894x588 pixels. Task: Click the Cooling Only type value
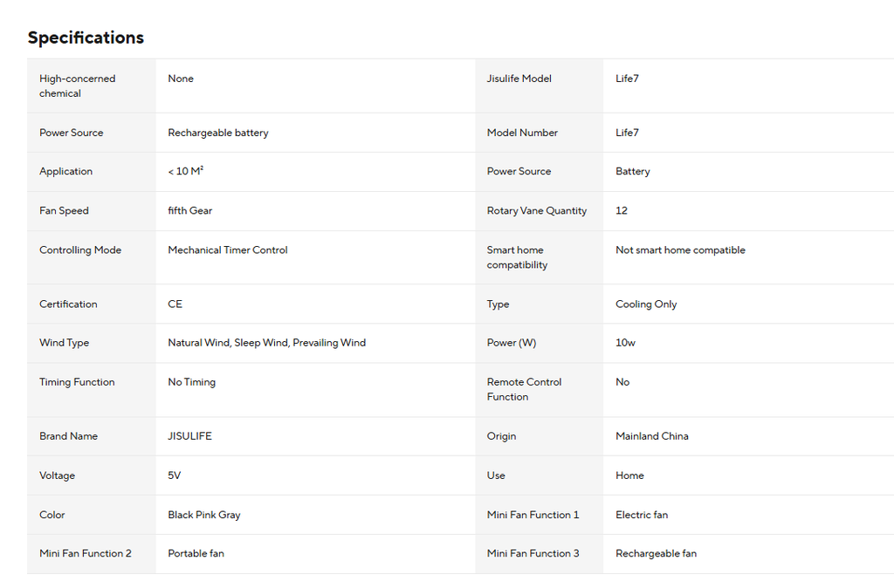point(646,304)
